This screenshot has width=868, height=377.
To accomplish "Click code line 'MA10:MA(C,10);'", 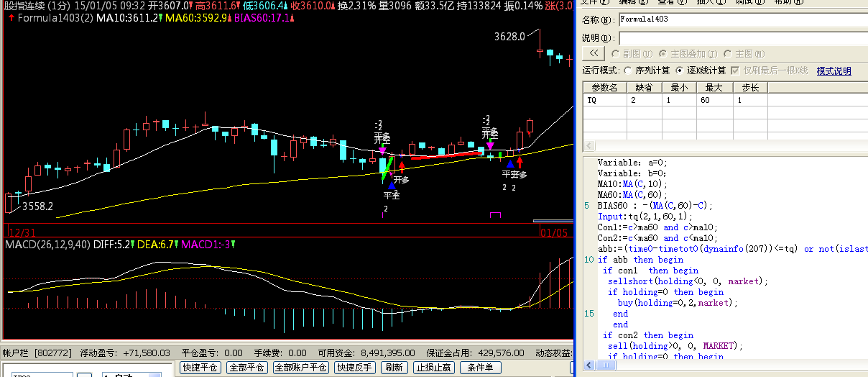I will (x=632, y=183).
